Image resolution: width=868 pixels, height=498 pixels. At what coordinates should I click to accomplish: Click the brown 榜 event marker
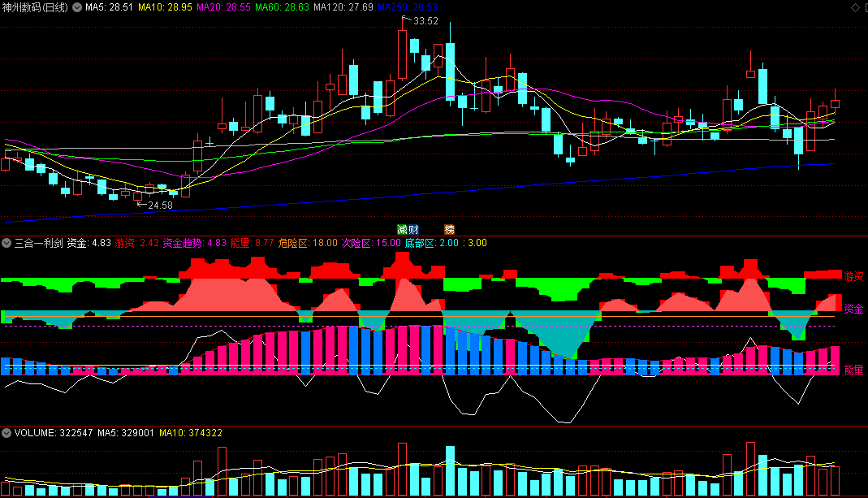click(450, 229)
